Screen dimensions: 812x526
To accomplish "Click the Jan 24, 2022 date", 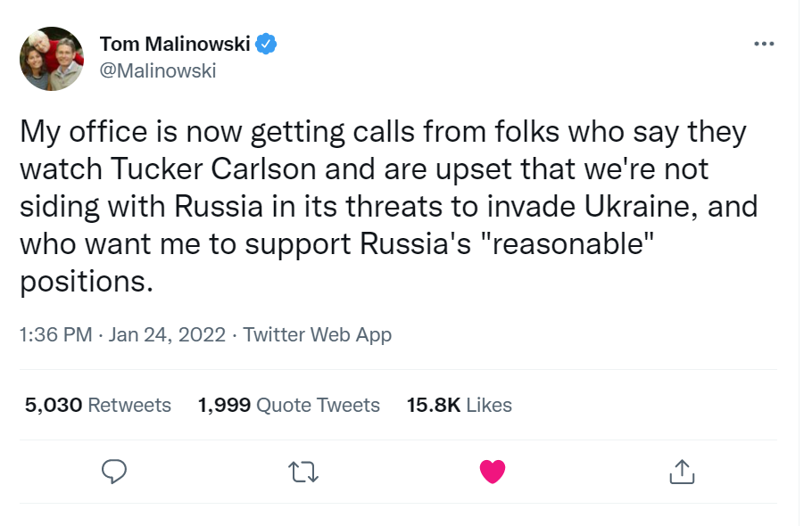I will coord(167,334).
